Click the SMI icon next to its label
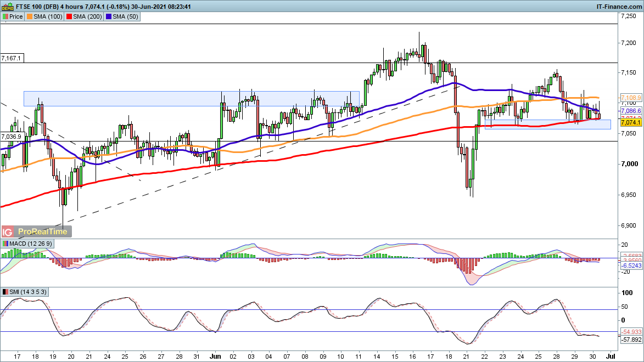644x362 pixels. [x=5, y=292]
